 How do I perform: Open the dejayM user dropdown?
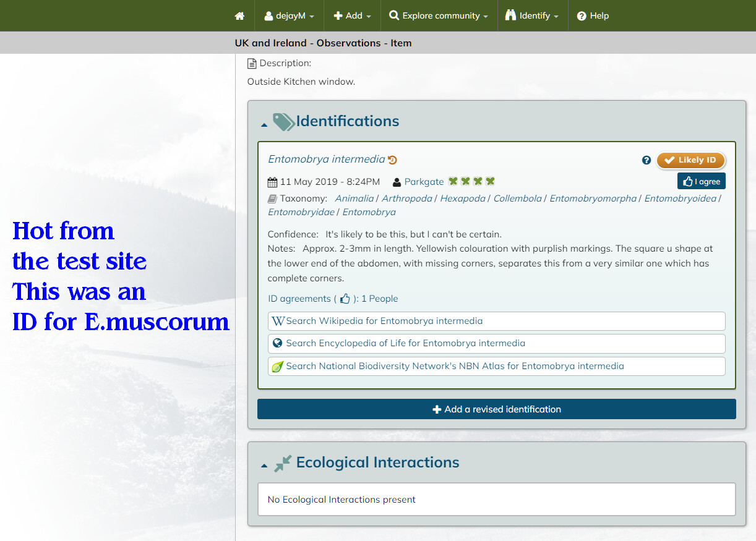(289, 15)
